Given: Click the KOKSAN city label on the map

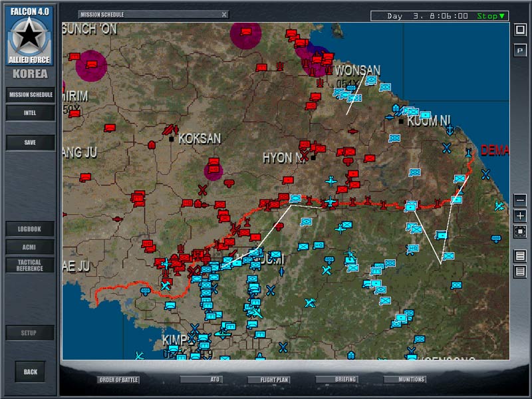Looking at the screenshot, I should [x=200, y=138].
